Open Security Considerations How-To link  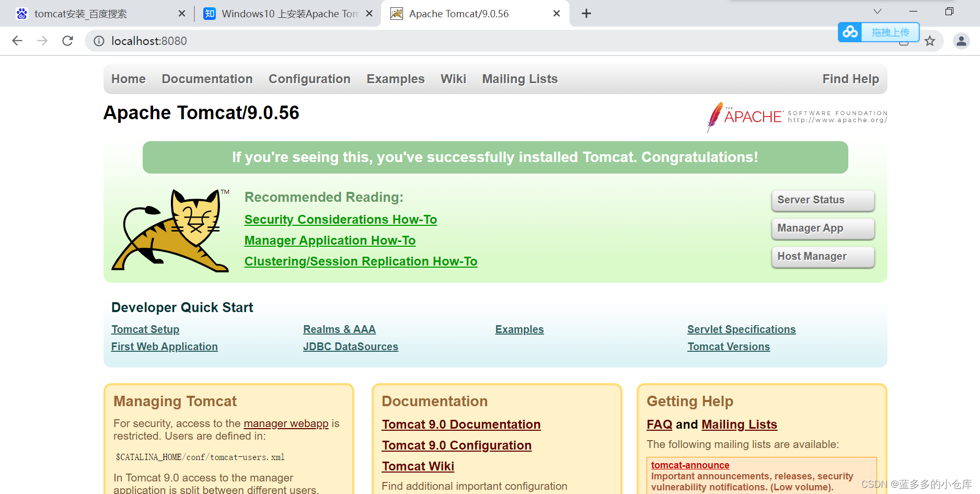[x=341, y=220]
